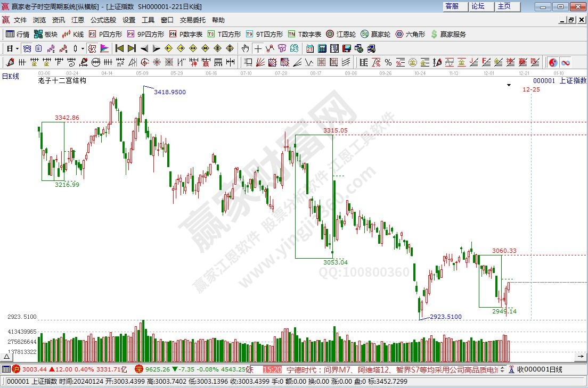588x388 pixels.
Task: Open the 六角形 hexagon chart tool
Action: (410, 34)
